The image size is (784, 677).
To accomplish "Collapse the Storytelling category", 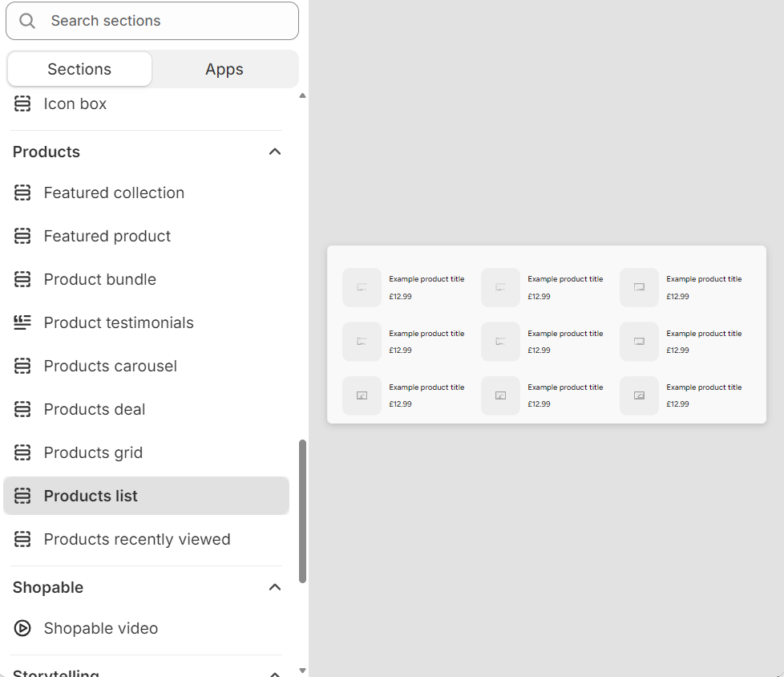I will pos(274,674).
